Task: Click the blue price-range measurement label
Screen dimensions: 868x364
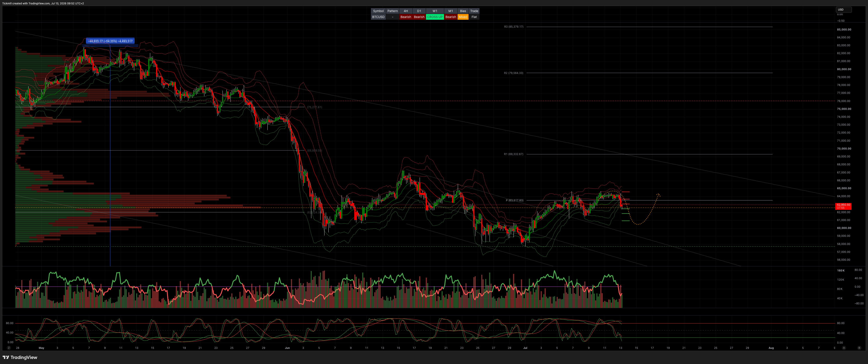Action: point(110,41)
